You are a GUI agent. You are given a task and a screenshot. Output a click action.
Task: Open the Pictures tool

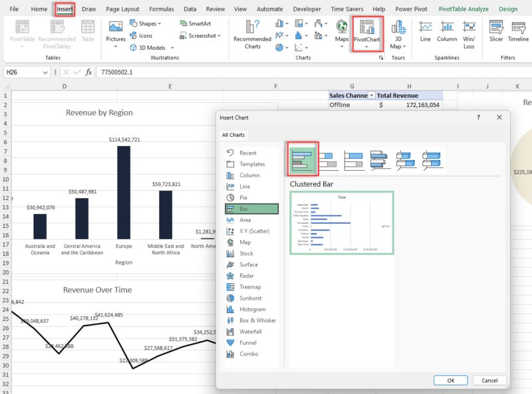coord(115,33)
